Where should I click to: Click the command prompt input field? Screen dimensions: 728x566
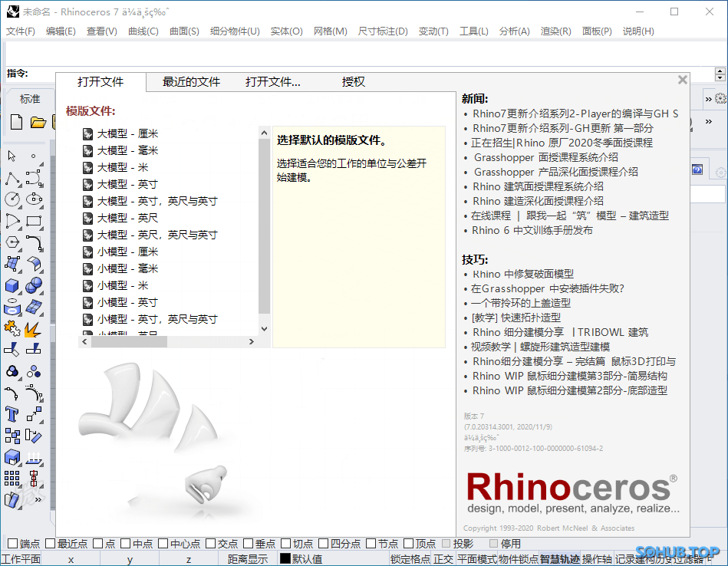click(x=371, y=73)
